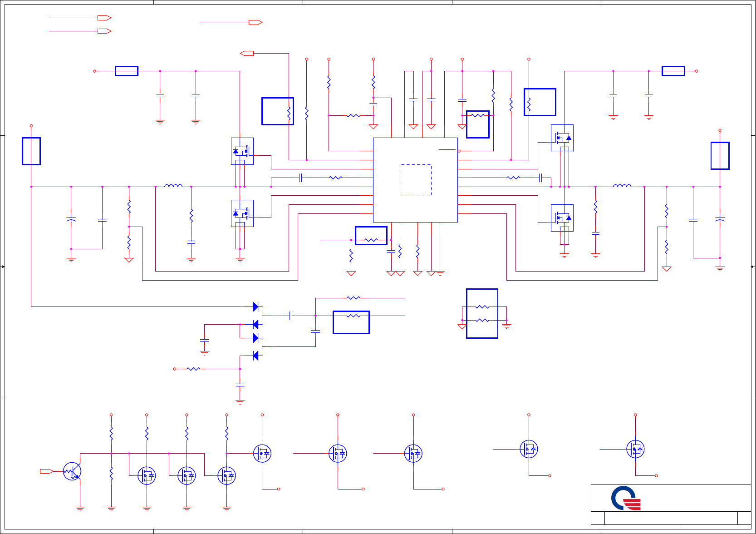
Task: Select the upper-right MOSFET beside the IC
Action: (562, 138)
